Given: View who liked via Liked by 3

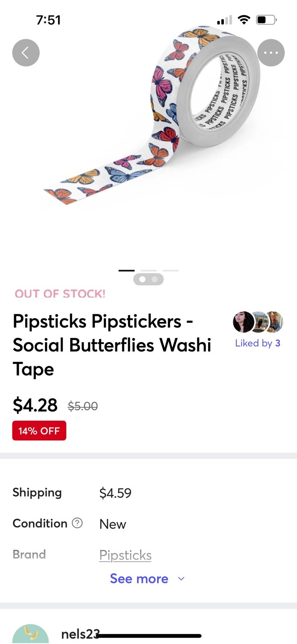Looking at the screenshot, I should pyautogui.click(x=258, y=343).
